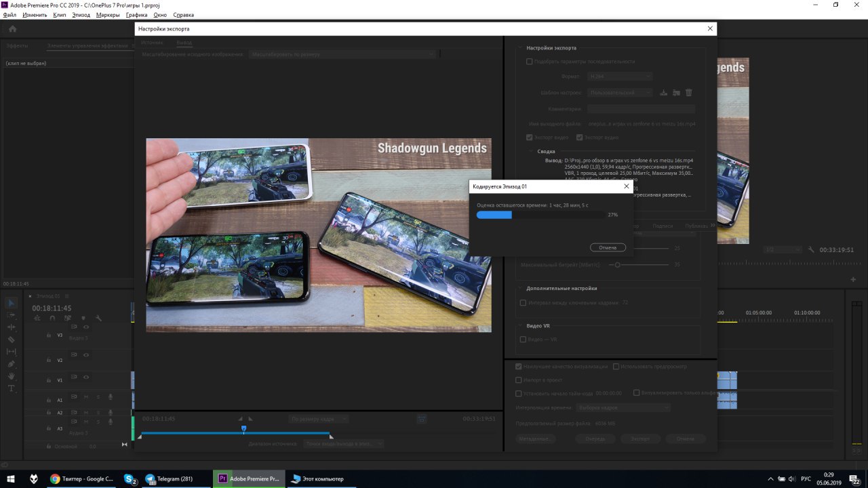Toggle V2 track visibility eye
This screenshot has width=868, height=488.
[x=86, y=354]
